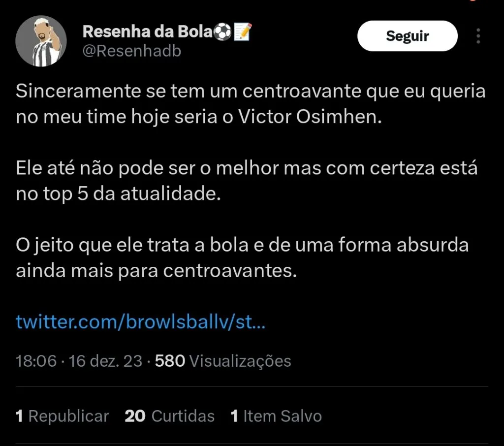Show the 1 Republicar list

[62, 416]
